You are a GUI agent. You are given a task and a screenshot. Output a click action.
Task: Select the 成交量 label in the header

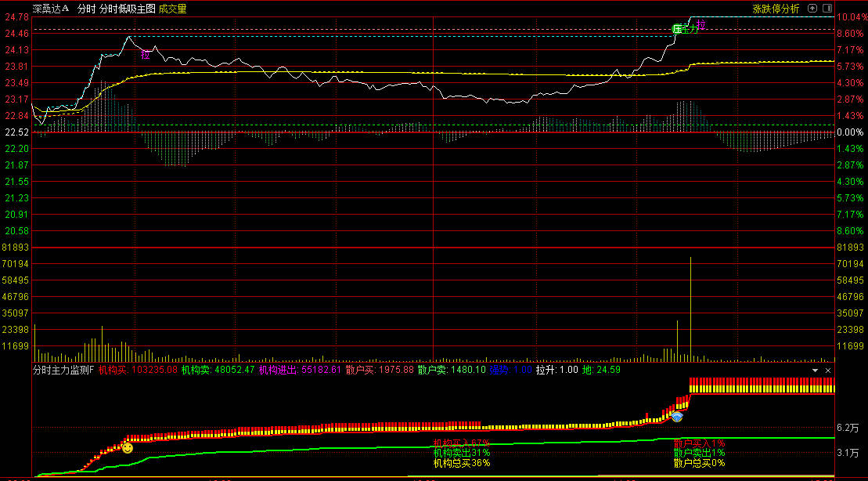click(x=172, y=9)
